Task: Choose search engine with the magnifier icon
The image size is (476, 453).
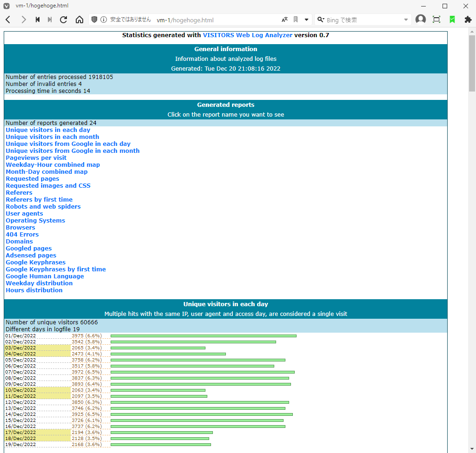Action: click(321, 20)
